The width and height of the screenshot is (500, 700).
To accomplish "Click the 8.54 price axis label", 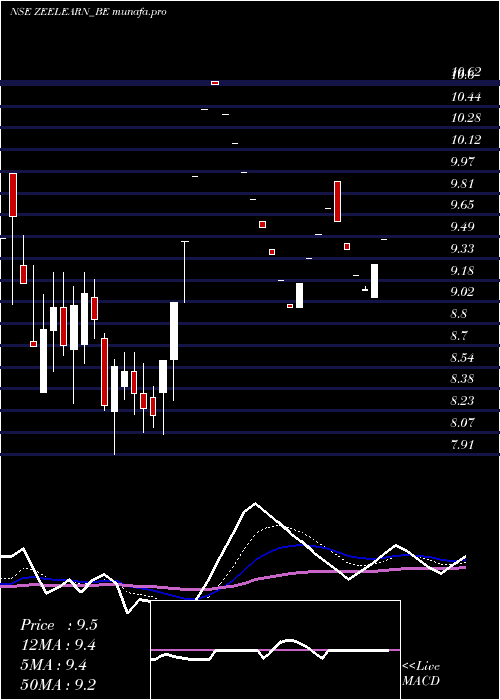I will point(462,358).
